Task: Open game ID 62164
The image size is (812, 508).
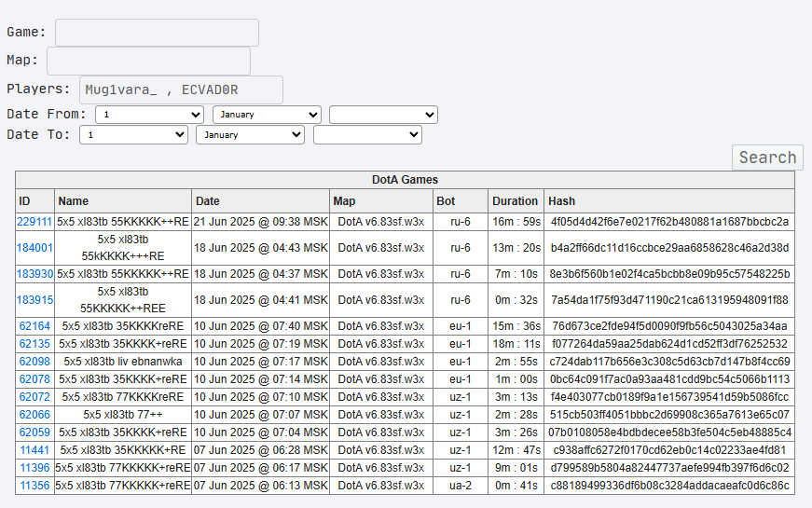Action: (34, 325)
